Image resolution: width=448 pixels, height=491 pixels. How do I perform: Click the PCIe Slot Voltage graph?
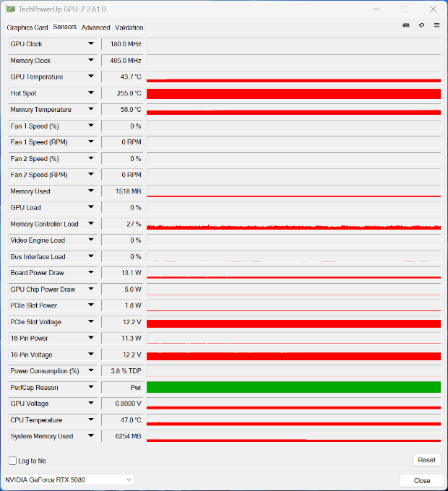click(x=293, y=322)
